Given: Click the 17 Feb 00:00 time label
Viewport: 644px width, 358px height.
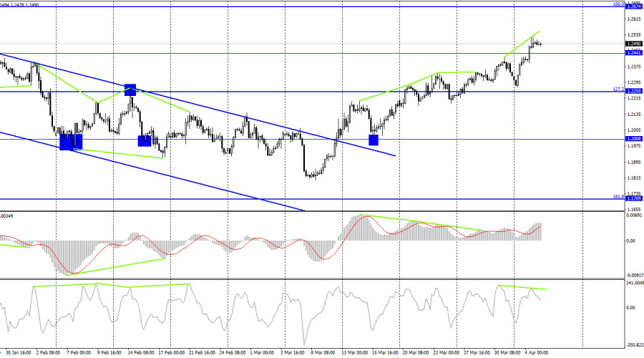Looking at the screenshot, I should click(171, 353).
